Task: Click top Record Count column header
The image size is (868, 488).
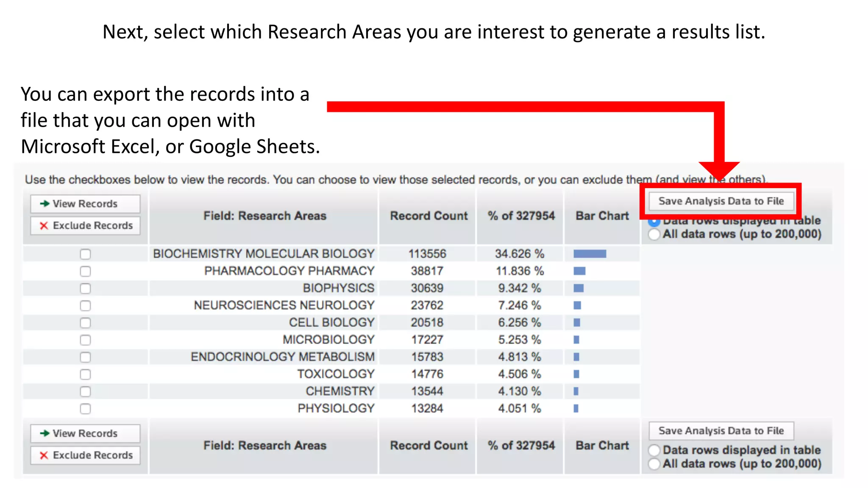Action: pyautogui.click(x=429, y=216)
